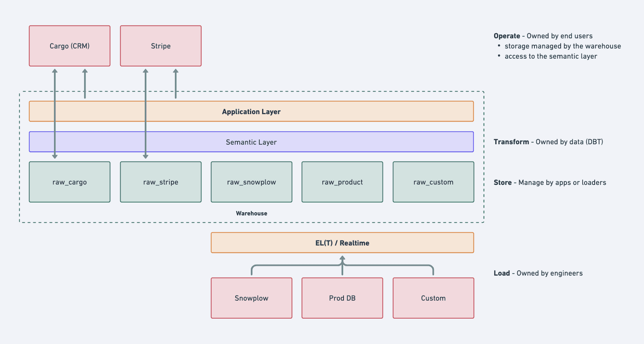The image size is (644, 344).
Task: Click the Load - Owned by engineers text
Action: [x=538, y=273]
